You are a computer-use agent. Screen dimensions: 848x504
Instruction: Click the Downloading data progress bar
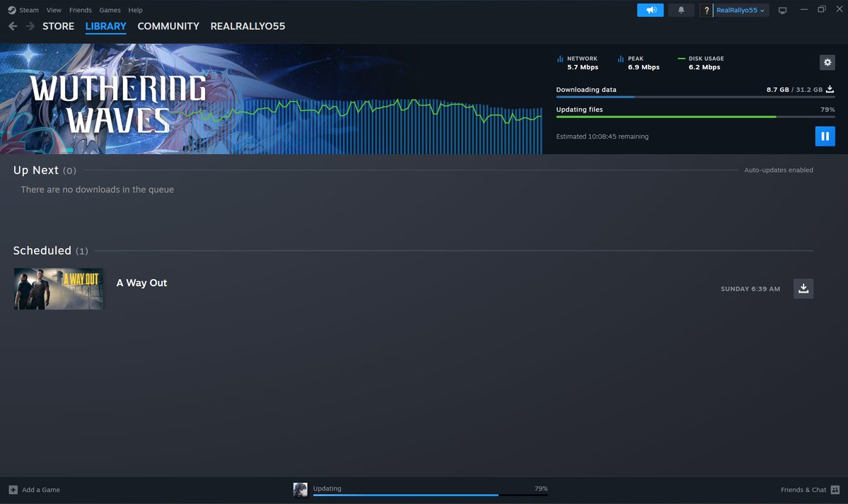pos(695,97)
